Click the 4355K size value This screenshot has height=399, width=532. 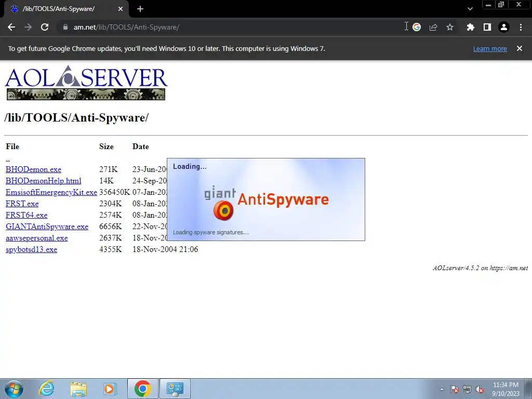tap(110, 249)
